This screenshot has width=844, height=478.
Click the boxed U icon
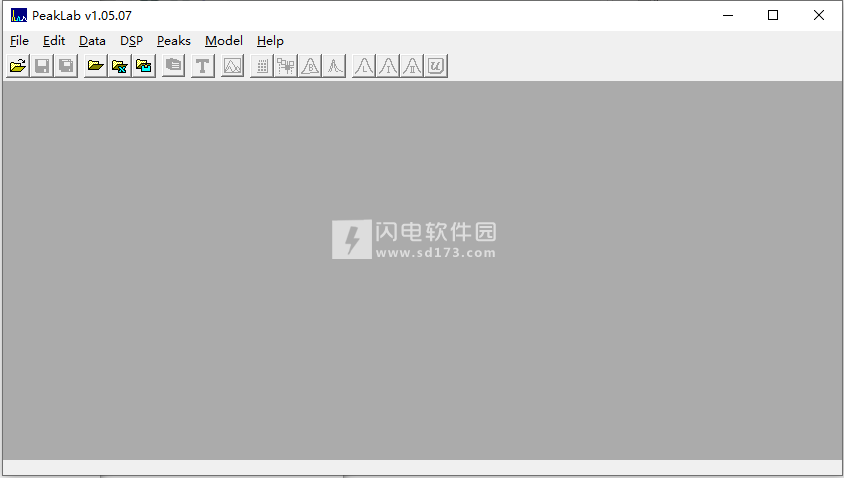(436, 66)
